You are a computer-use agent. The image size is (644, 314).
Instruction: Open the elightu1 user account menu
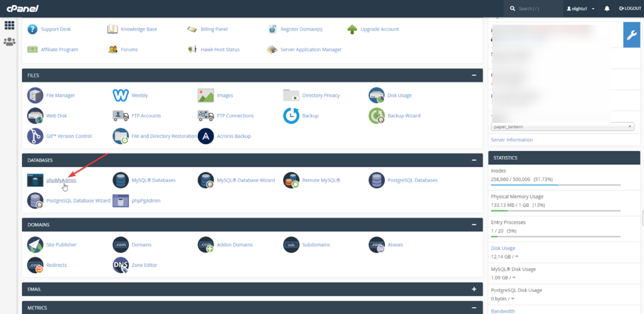(580, 9)
